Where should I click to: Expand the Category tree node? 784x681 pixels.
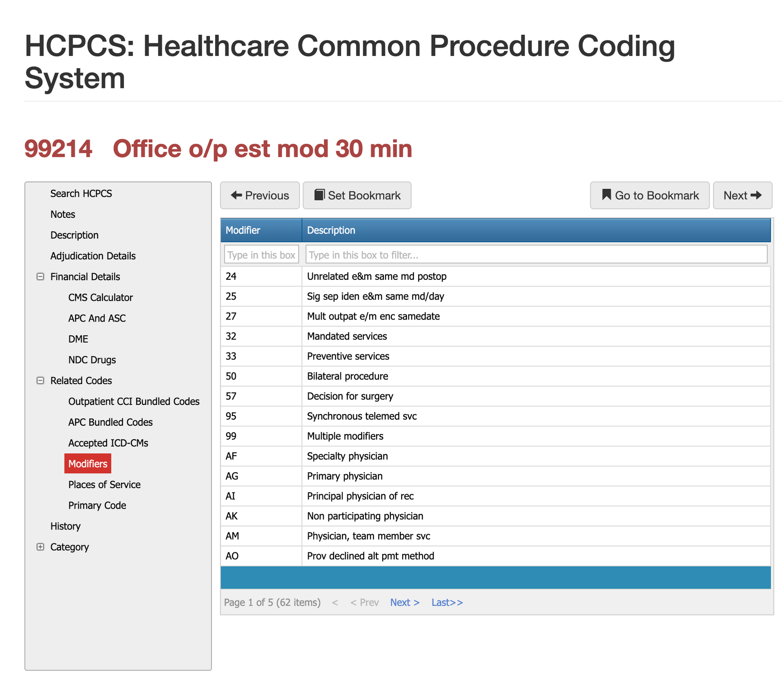pyautogui.click(x=40, y=547)
